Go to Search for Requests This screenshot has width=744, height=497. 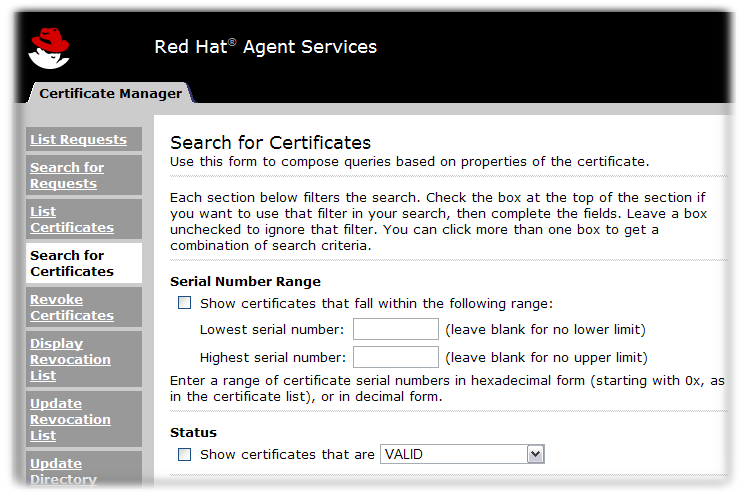[x=67, y=175]
